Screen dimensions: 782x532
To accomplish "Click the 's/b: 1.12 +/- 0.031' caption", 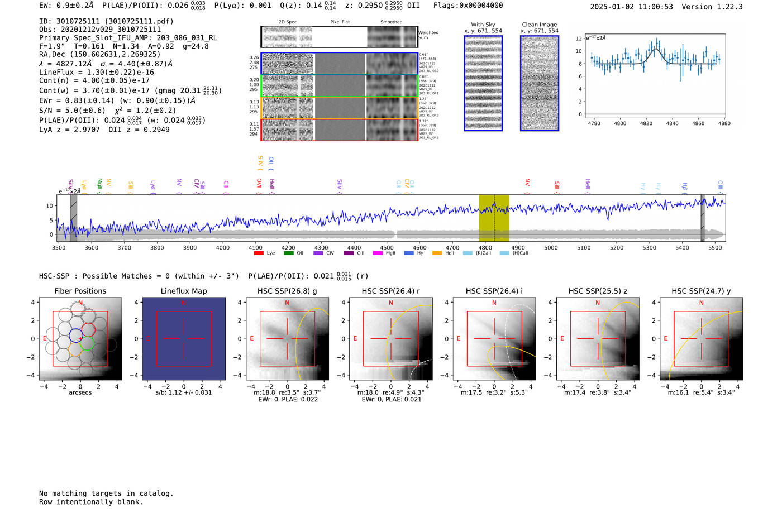I will [x=184, y=392].
